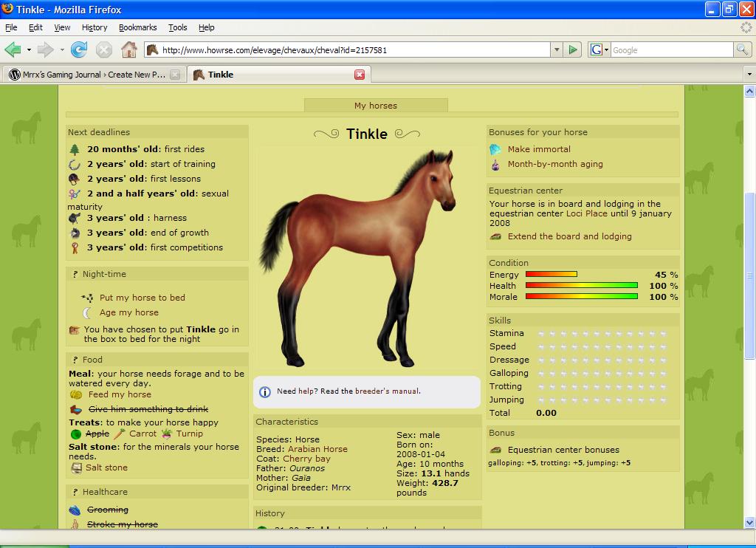
Task: Go back with the Firefox Back arrow
Action: (x=13, y=49)
